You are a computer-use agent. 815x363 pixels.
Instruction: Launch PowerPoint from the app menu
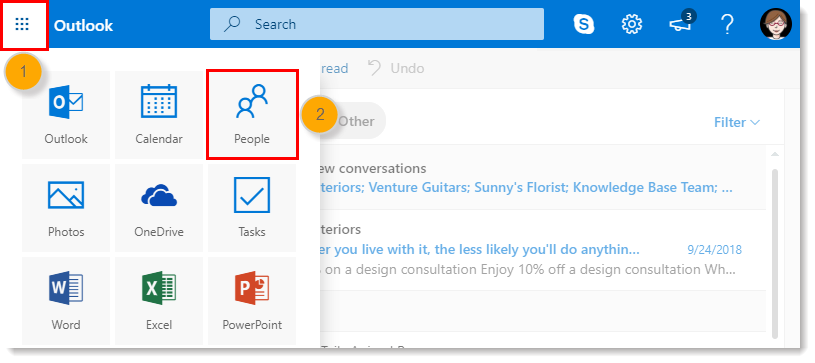[x=252, y=301]
